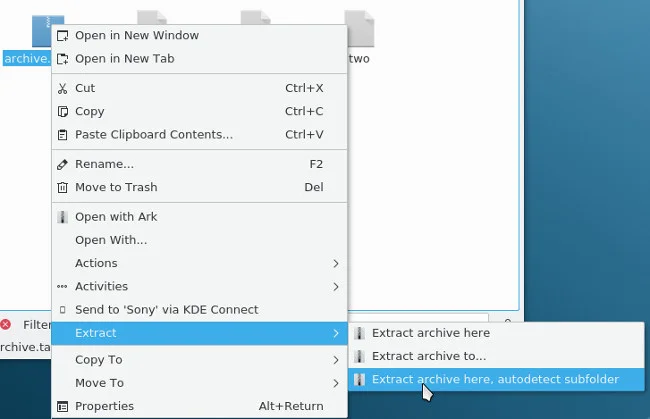Click the scissors Cut icon

pos(63,88)
